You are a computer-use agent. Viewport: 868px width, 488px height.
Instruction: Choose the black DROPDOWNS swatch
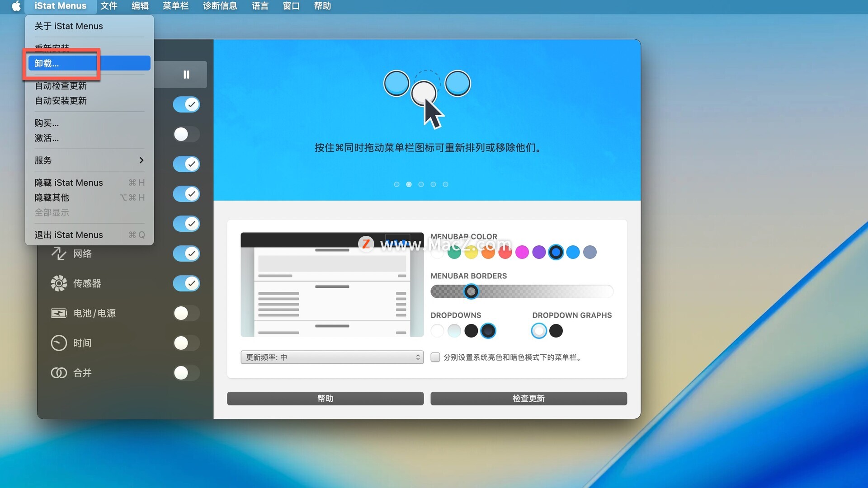click(x=471, y=331)
